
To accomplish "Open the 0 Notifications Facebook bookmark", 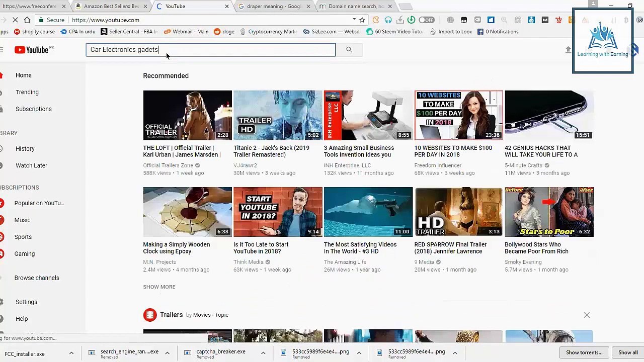I will [x=498, y=32].
